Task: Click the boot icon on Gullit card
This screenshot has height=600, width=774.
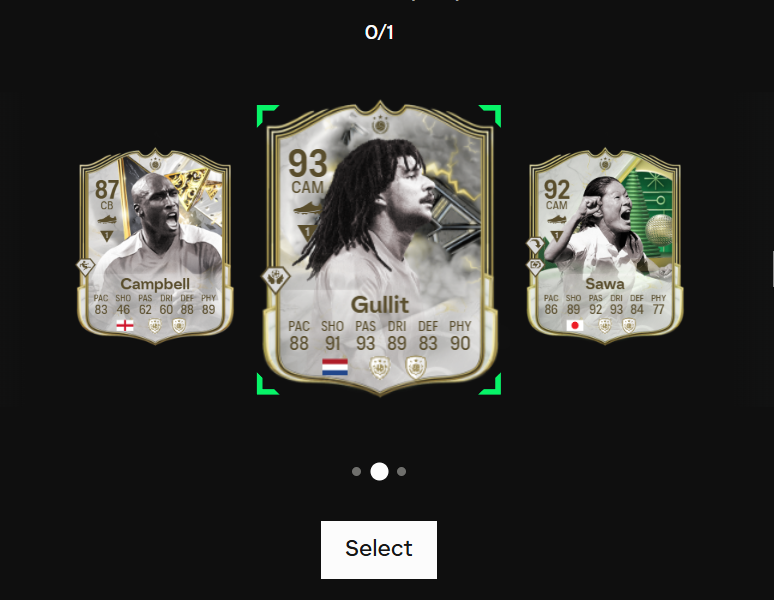Action: pyautogui.click(x=308, y=208)
